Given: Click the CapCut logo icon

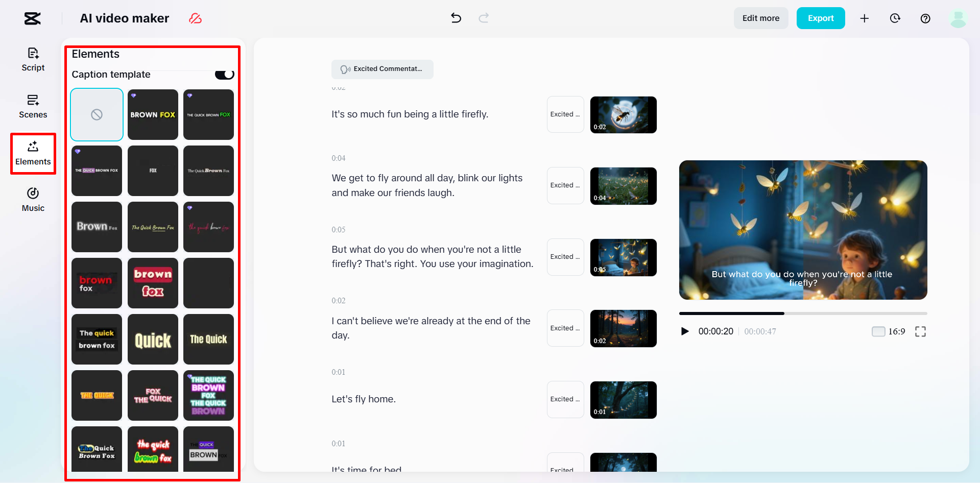Looking at the screenshot, I should [32, 18].
